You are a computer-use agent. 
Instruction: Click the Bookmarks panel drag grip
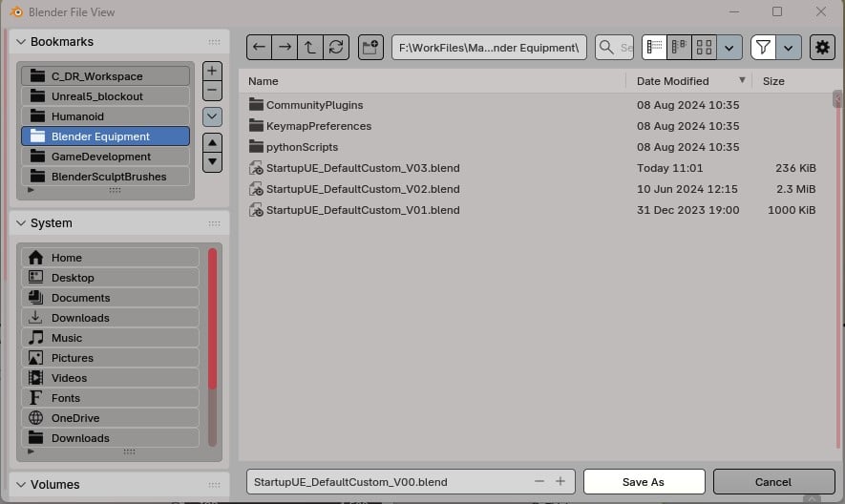pos(214,42)
